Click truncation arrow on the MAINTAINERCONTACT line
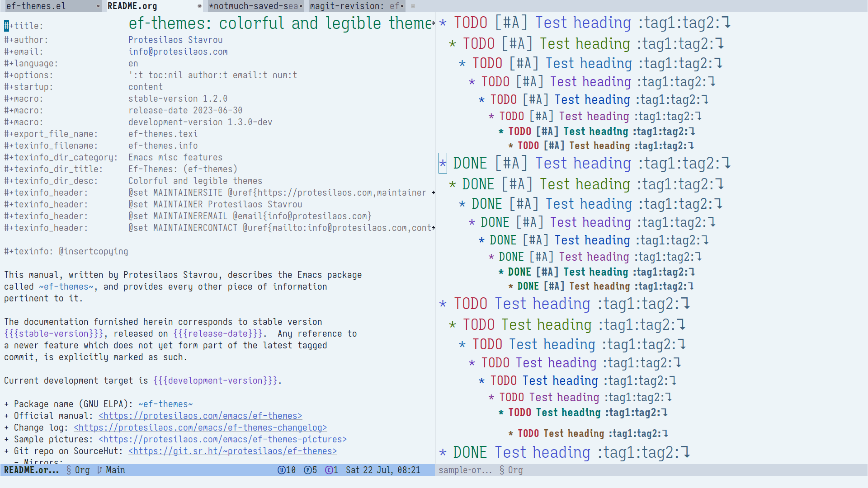 point(434,228)
